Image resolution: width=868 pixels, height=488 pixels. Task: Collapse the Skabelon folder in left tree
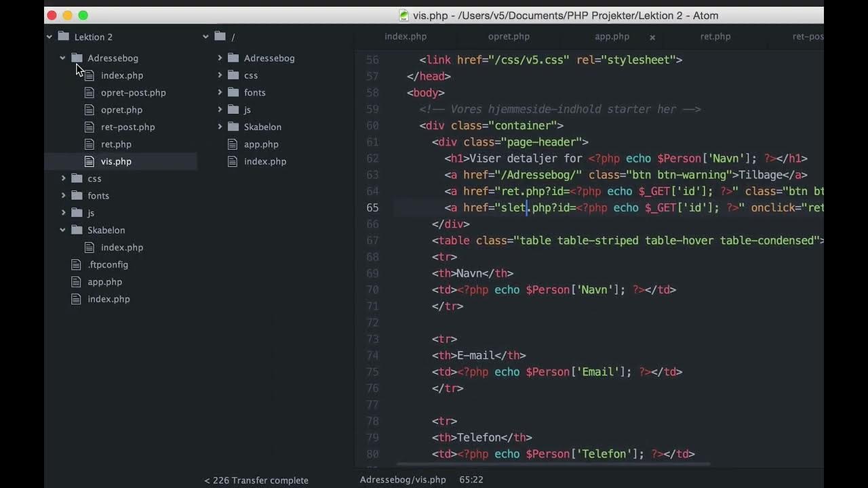point(62,230)
